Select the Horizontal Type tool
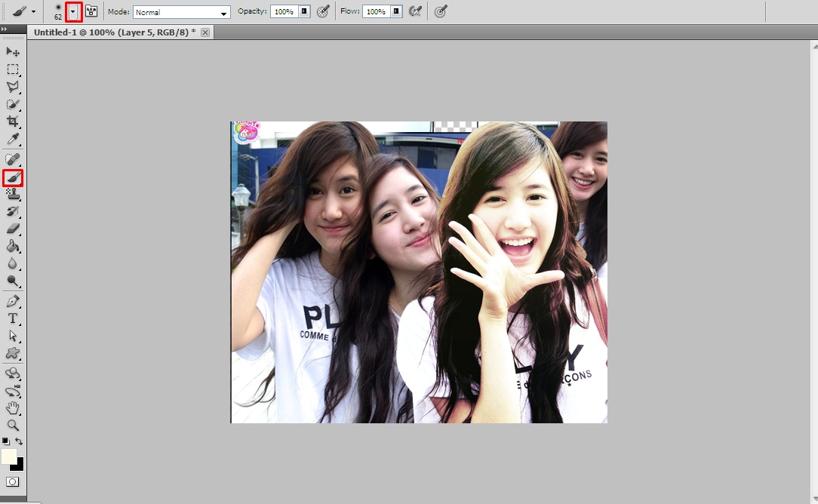818x504 pixels. (13, 318)
